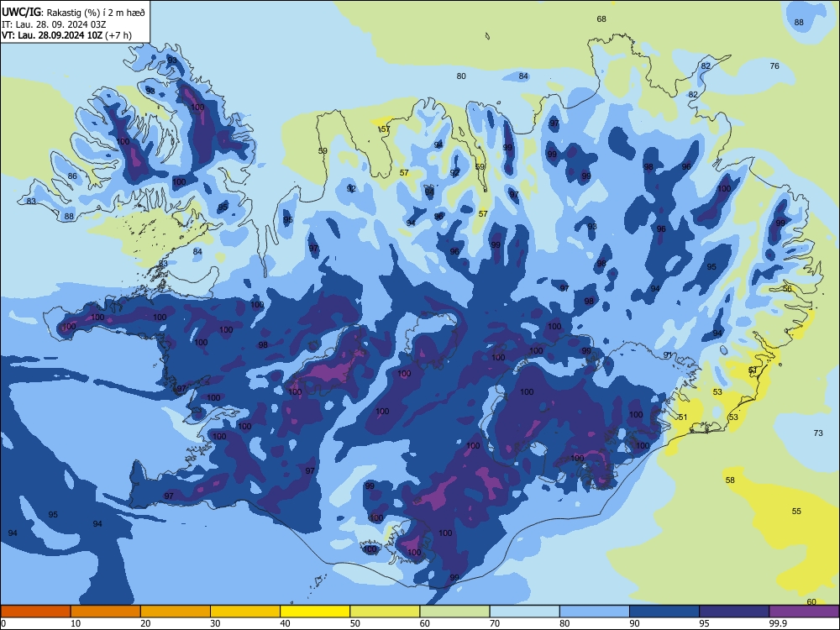Click the '73' humidity value over the sea
840x630 pixels.
818,433
